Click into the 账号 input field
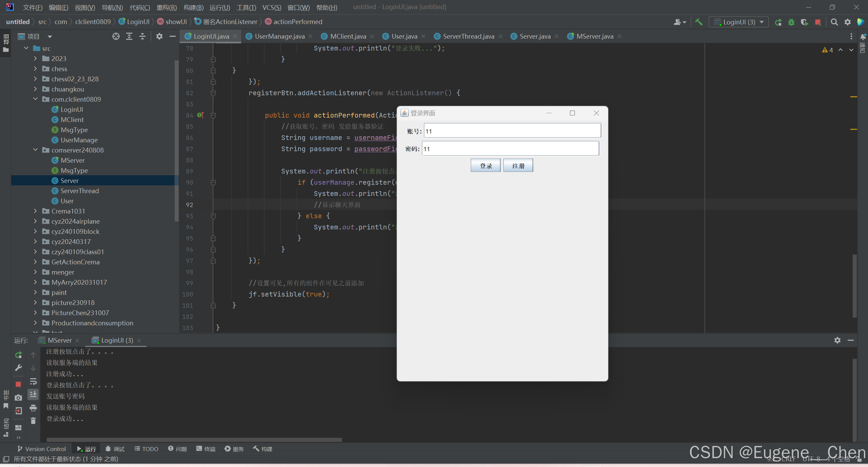This screenshot has width=868, height=467. tap(512, 131)
